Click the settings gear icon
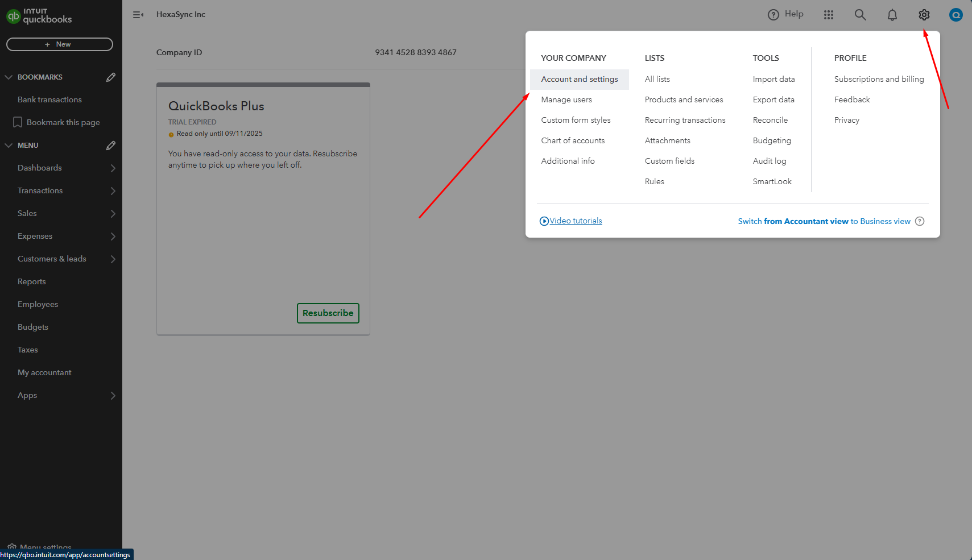Viewport: 972px width, 560px height. coord(924,15)
